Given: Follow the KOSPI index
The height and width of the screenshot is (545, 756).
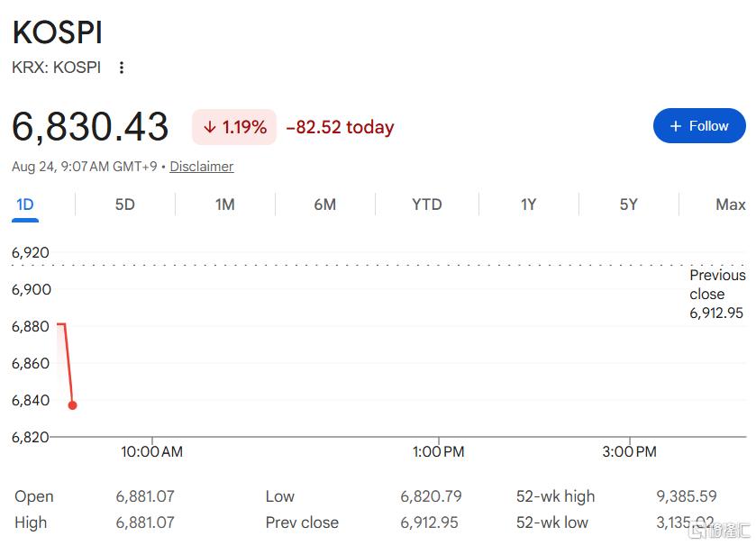Looking at the screenshot, I should coord(699,126).
